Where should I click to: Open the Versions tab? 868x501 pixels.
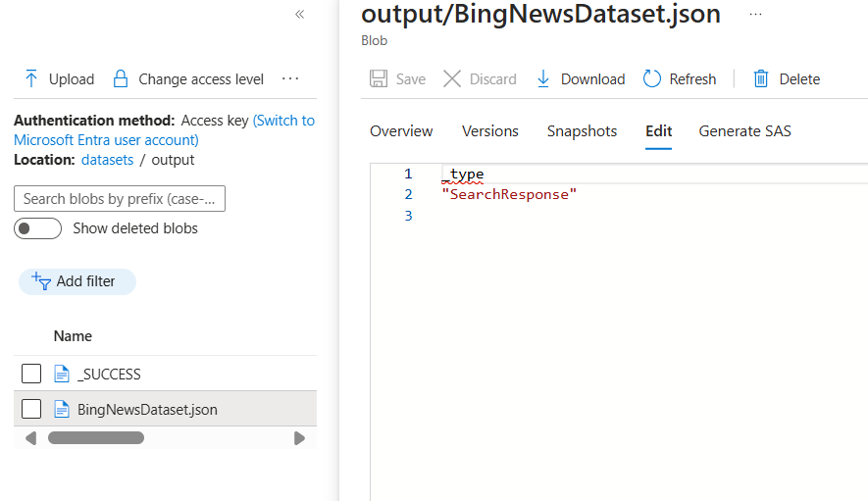click(x=490, y=131)
